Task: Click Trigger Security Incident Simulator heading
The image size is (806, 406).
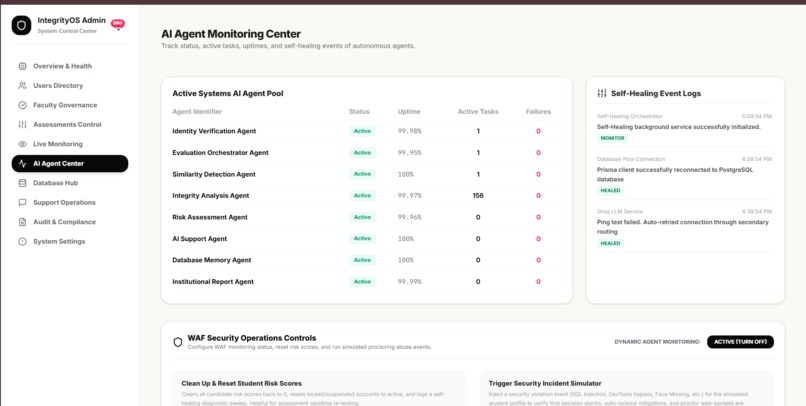Action: pyautogui.click(x=545, y=383)
